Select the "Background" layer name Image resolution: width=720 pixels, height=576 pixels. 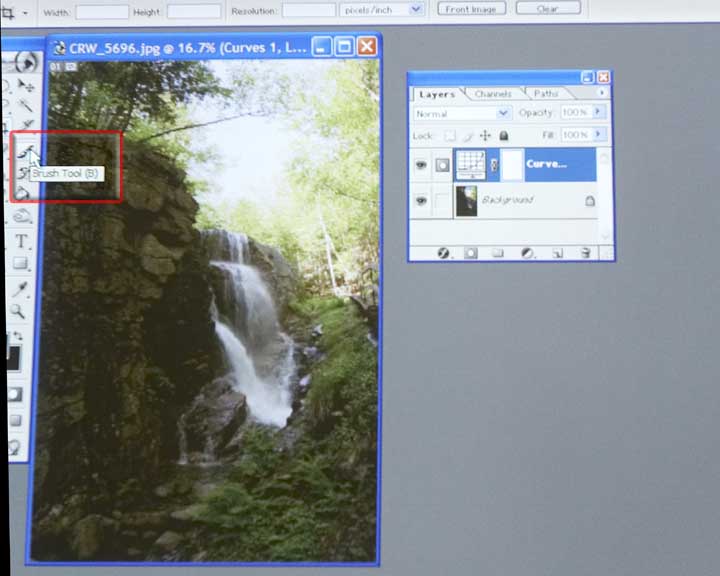coord(508,200)
